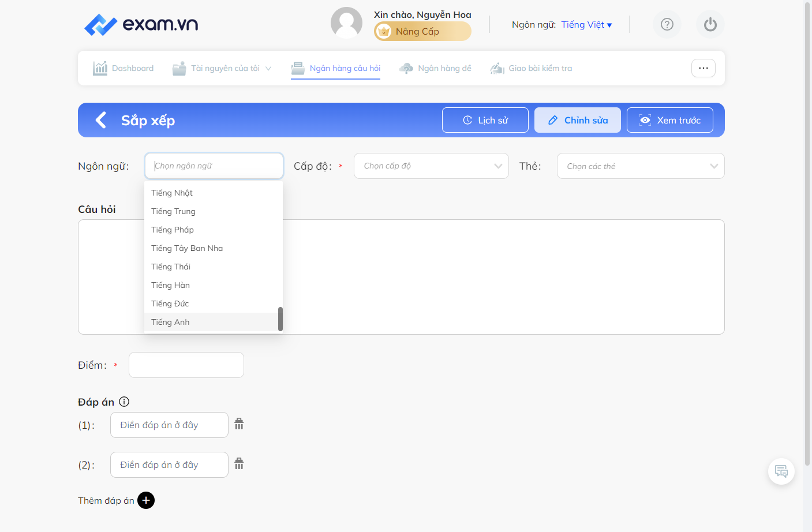Image resolution: width=812 pixels, height=532 pixels.
Task: Select Tiếng Trung from the list
Action: (211, 211)
